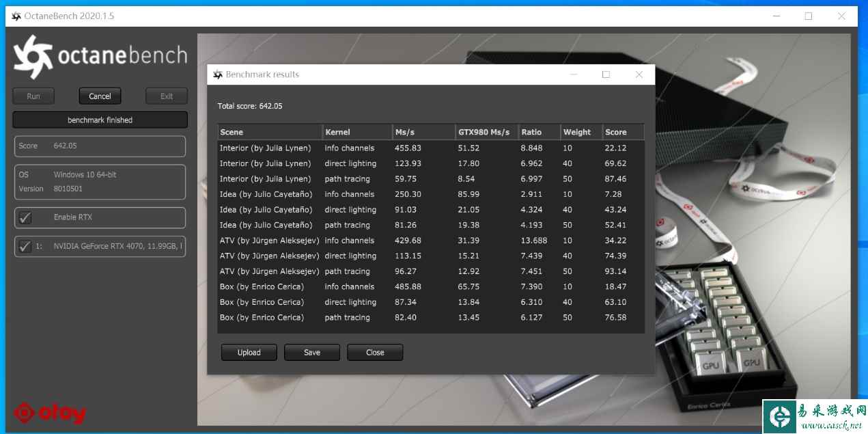Screen dimensions: 868x434
Task: Click the Score column header in the table
Action: [623, 132]
